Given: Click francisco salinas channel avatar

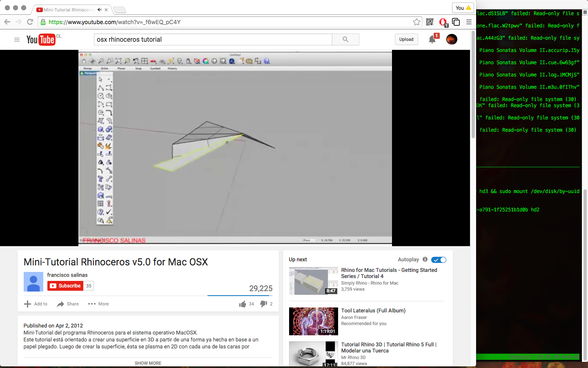Looking at the screenshot, I should [33, 282].
